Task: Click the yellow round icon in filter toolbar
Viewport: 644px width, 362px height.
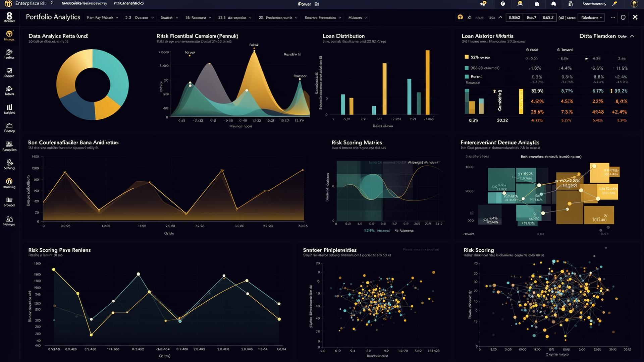Action: tap(460, 17)
